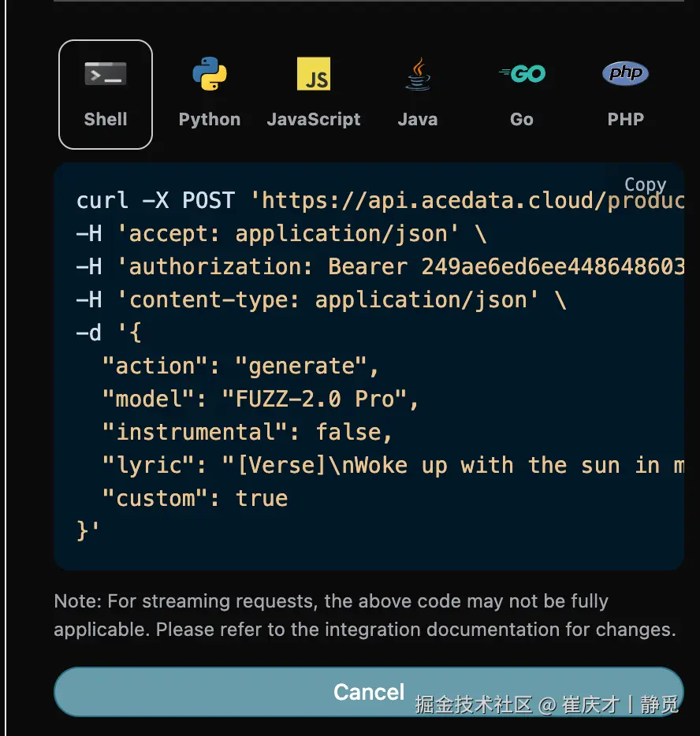Click the -d '{ line
Viewport: 700px width, 736px height.
click(109, 333)
